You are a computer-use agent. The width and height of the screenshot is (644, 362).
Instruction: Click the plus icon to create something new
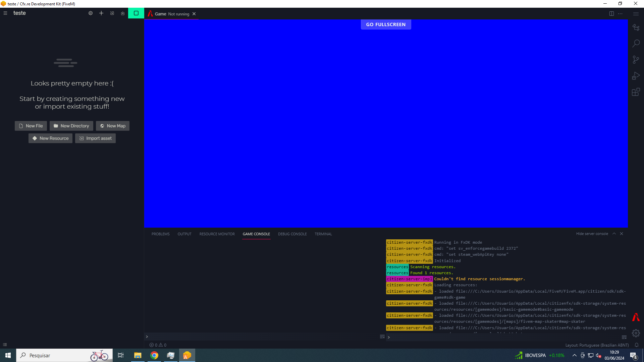pyautogui.click(x=101, y=13)
